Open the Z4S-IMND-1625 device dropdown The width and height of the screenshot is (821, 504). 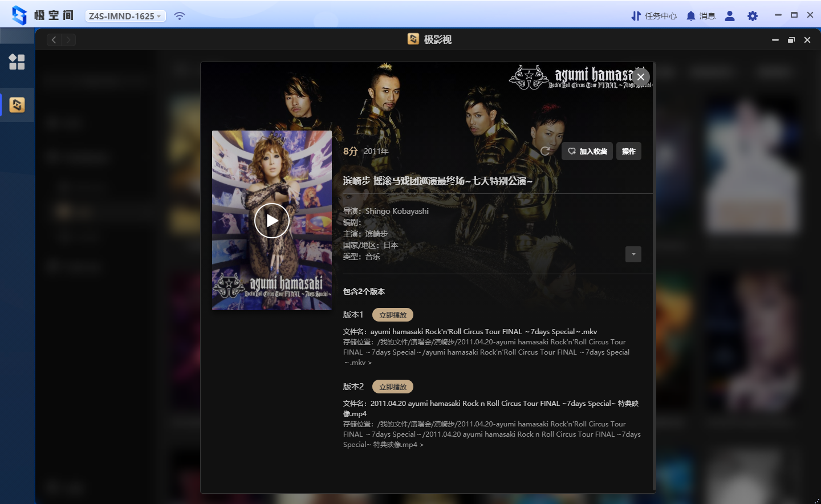(126, 16)
